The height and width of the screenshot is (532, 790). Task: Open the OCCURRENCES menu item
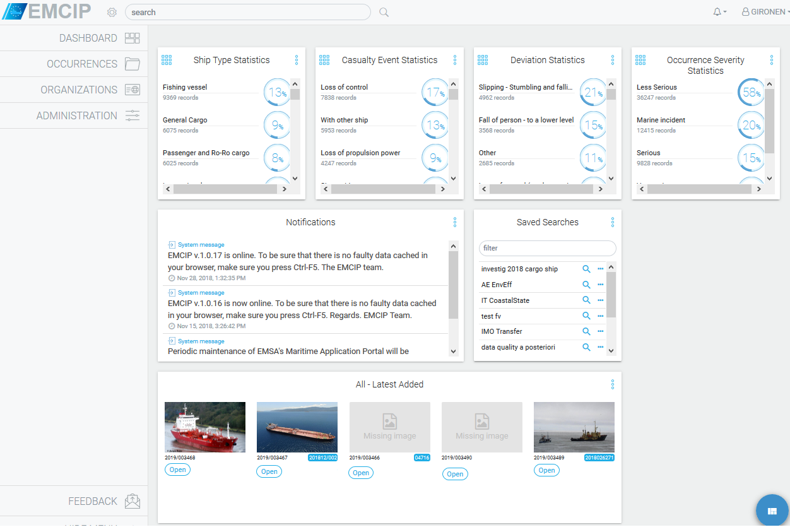pos(74,64)
